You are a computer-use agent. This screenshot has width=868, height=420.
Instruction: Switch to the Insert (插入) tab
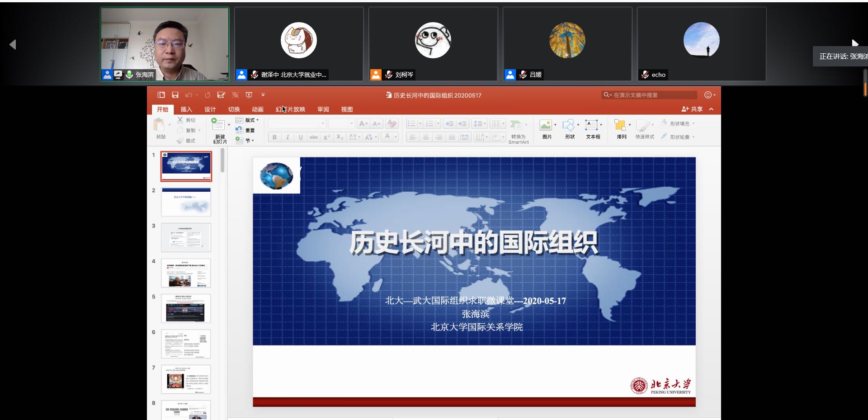[186, 109]
